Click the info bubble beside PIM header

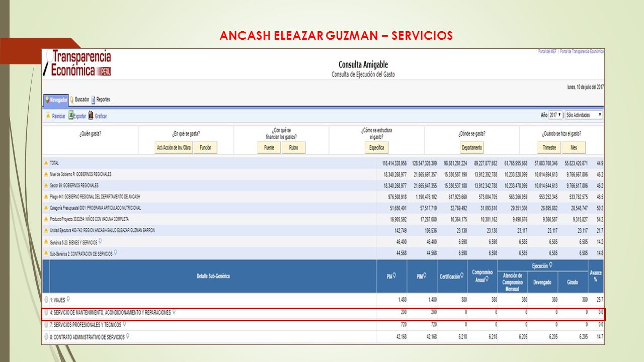pyautogui.click(x=424, y=275)
